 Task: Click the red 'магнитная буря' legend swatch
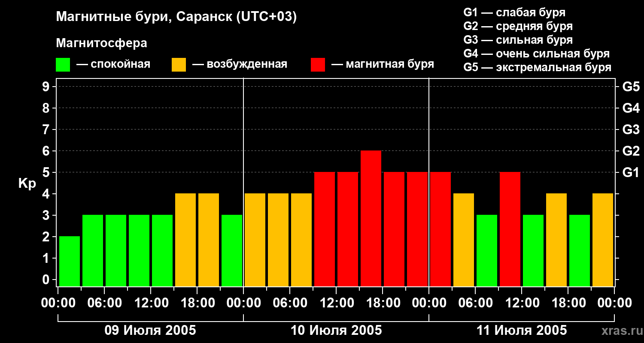(x=318, y=65)
